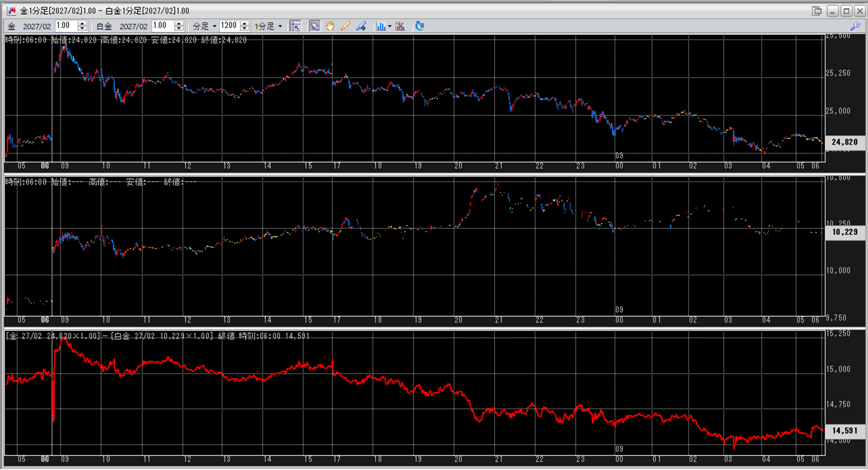Open the wrench settings icon

click(855, 26)
